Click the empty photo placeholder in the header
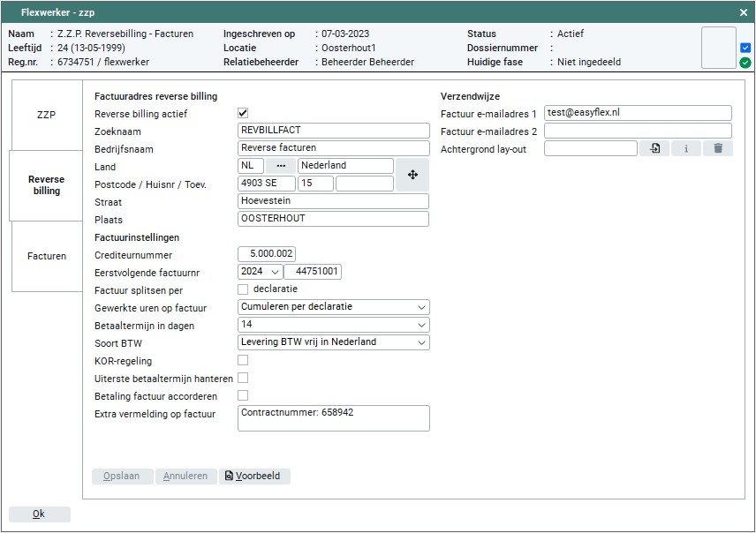The height and width of the screenshot is (533, 756). click(x=718, y=48)
